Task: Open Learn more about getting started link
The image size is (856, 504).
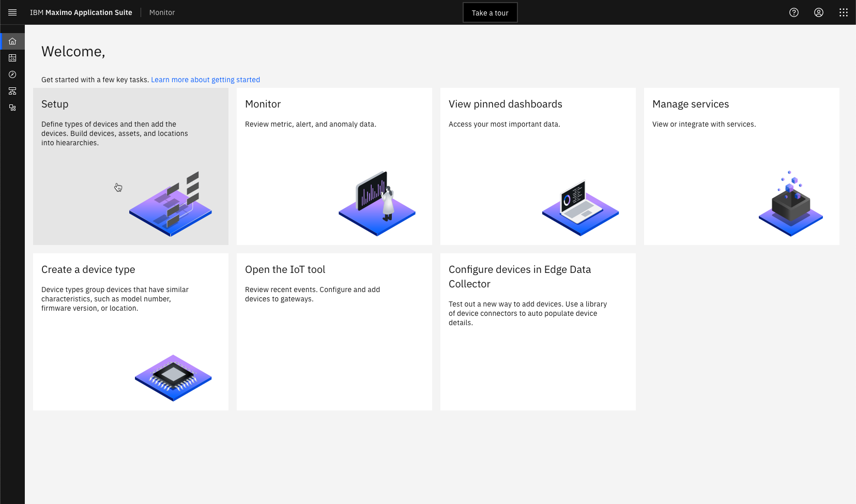Action: point(205,80)
